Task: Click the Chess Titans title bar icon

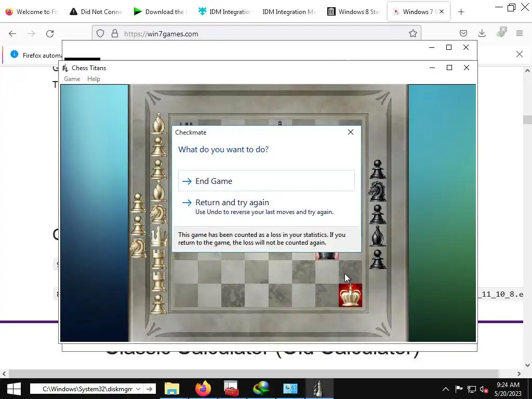Action: tap(65, 68)
